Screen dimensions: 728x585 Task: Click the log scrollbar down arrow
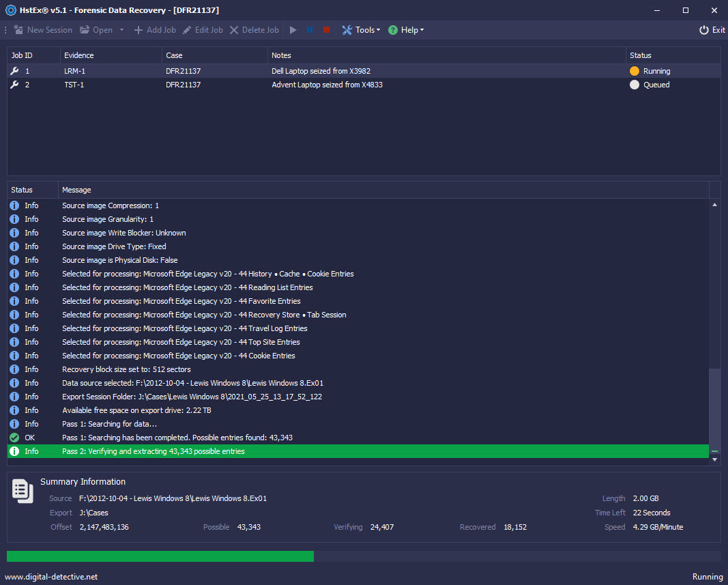[x=714, y=459]
